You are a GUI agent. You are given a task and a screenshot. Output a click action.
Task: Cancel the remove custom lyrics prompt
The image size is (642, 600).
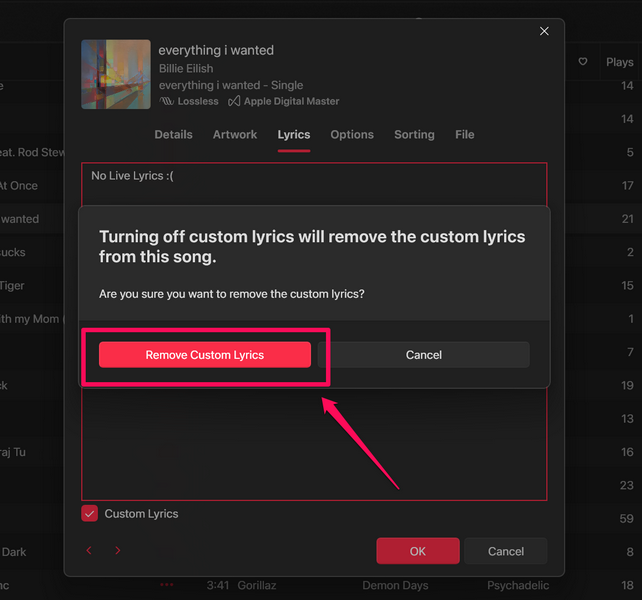pyautogui.click(x=423, y=355)
